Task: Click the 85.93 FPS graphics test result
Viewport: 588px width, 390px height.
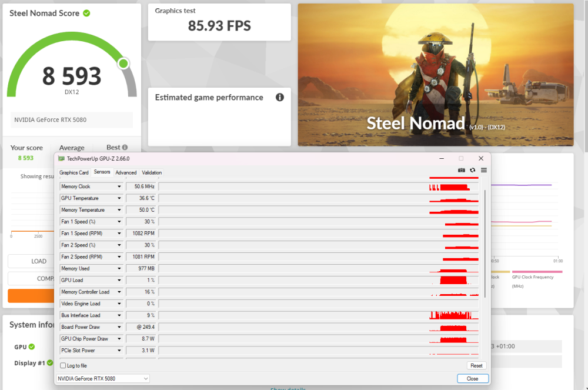Action: pos(219,26)
